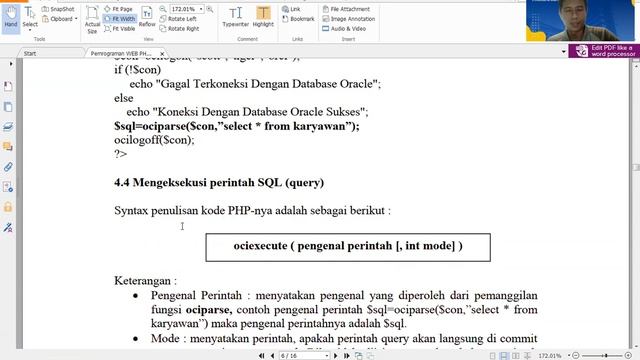This screenshot has height=360, width=640.
Task: Switch to Pemrograman WEB PH... document tab
Action: pyautogui.click(x=120, y=53)
